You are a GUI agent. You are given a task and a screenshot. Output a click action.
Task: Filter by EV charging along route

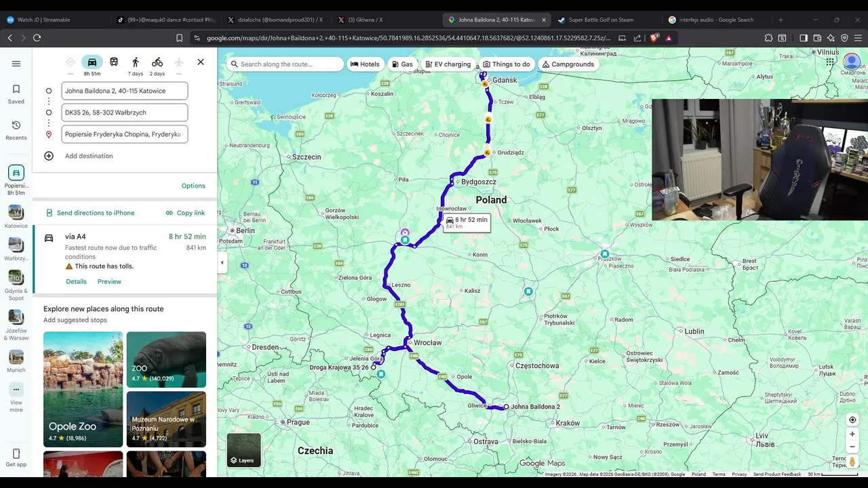448,64
